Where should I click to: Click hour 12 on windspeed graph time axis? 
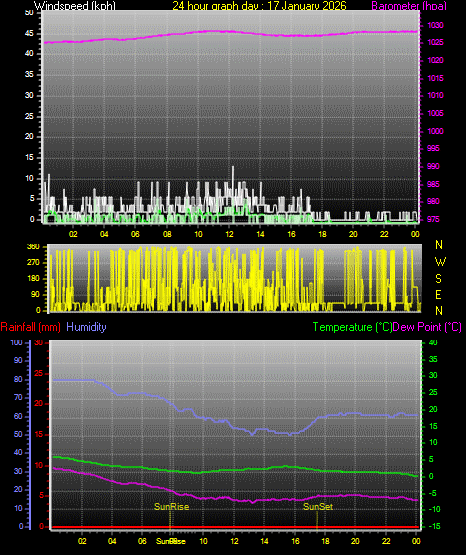[229, 234]
